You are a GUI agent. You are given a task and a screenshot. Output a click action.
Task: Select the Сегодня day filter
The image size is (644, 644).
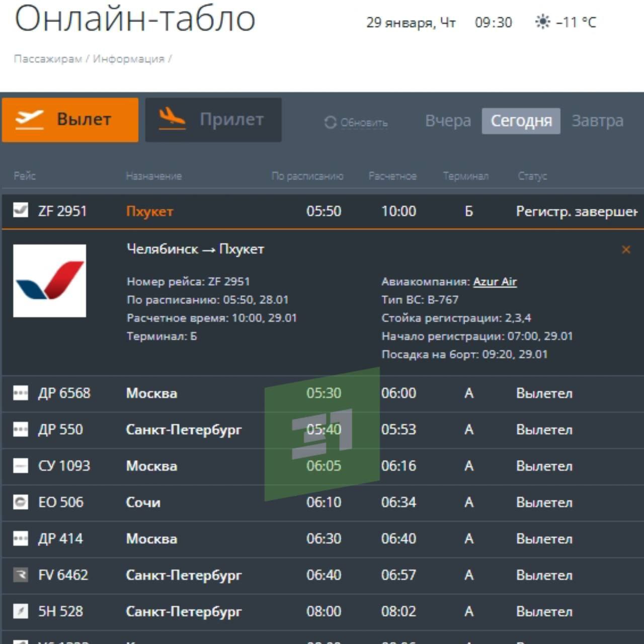tap(521, 121)
